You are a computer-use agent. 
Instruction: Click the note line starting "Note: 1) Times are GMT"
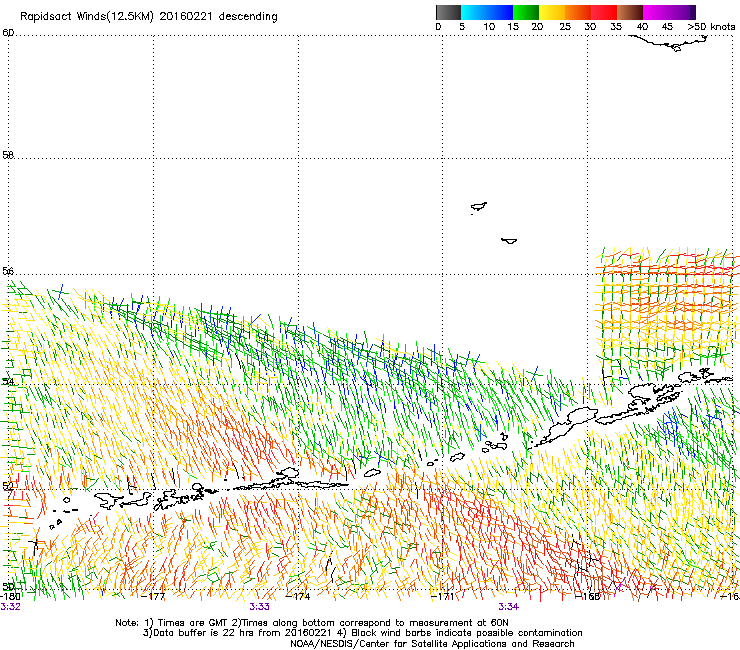(x=312, y=623)
